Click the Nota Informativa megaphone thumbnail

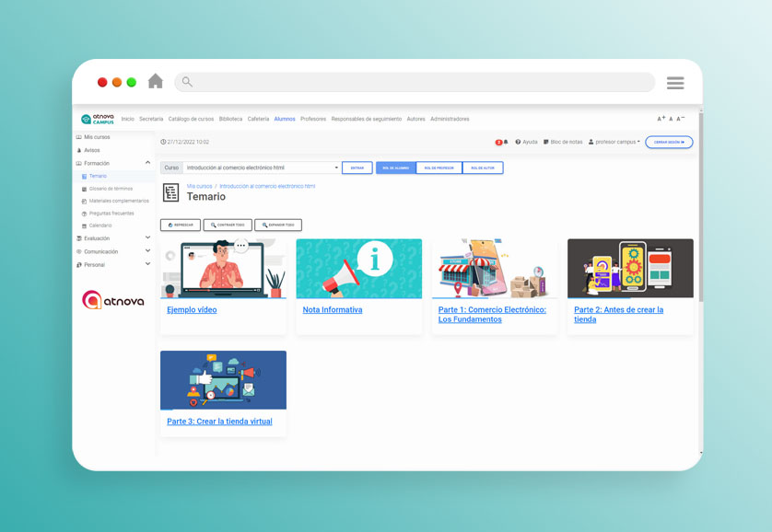[x=359, y=269]
